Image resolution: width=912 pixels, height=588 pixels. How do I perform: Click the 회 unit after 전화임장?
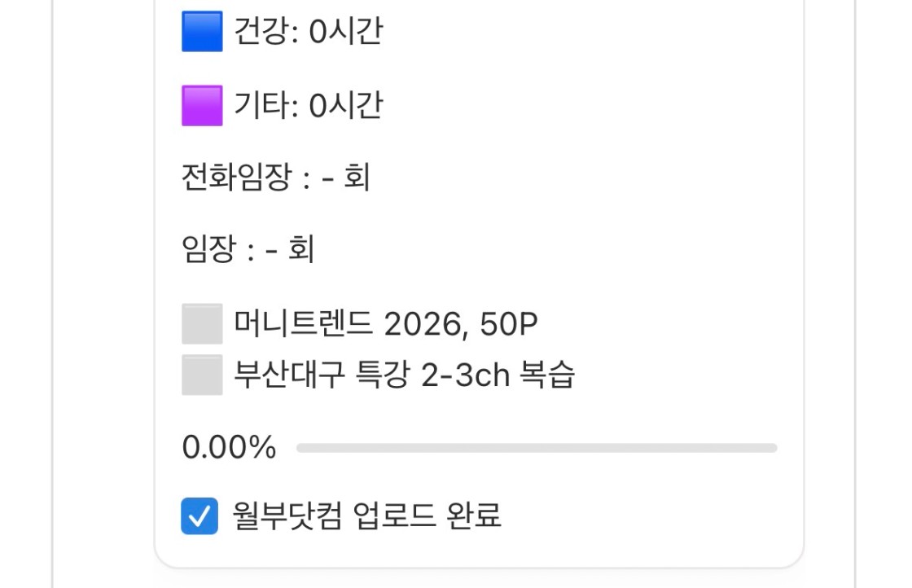(x=357, y=178)
